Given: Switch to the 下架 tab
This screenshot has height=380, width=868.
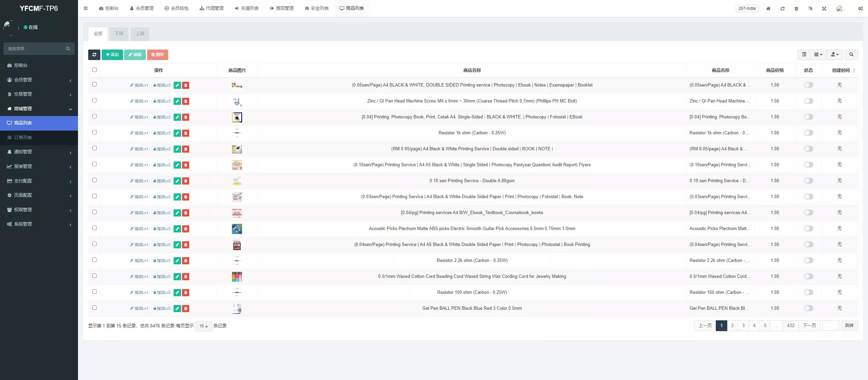Looking at the screenshot, I should click(119, 34).
